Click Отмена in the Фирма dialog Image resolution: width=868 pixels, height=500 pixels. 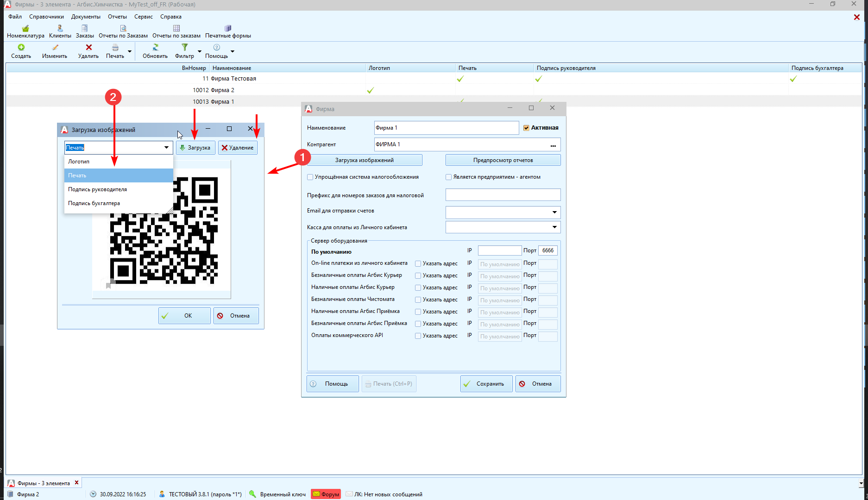click(x=538, y=384)
